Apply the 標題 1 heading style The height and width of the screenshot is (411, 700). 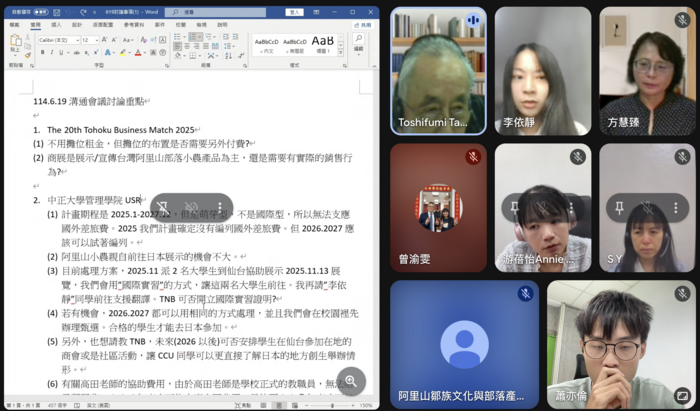[x=323, y=45]
